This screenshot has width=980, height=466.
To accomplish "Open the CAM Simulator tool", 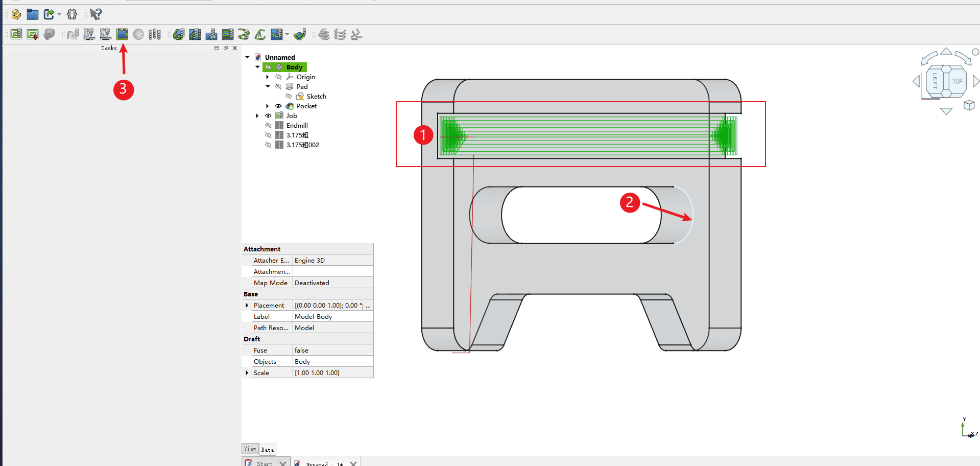I will click(x=122, y=34).
